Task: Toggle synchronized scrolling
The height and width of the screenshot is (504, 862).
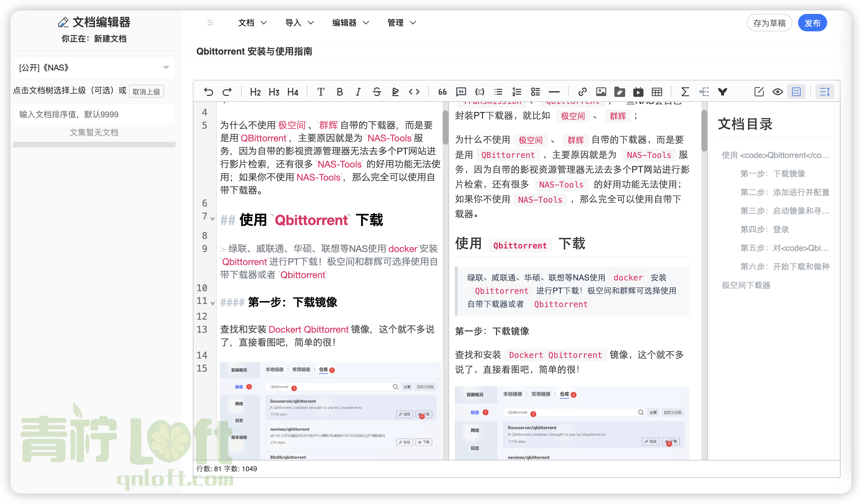Action: coord(825,92)
